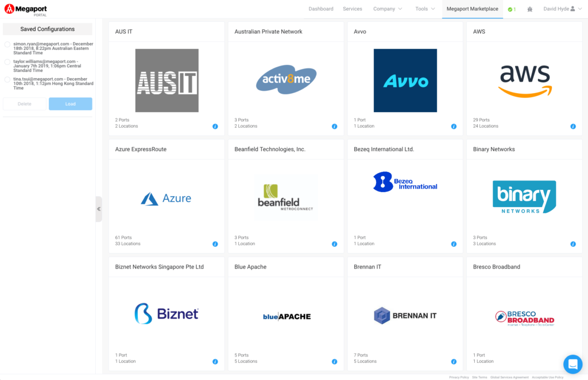
Task: Click the Australian Private Network title
Action: (x=269, y=32)
